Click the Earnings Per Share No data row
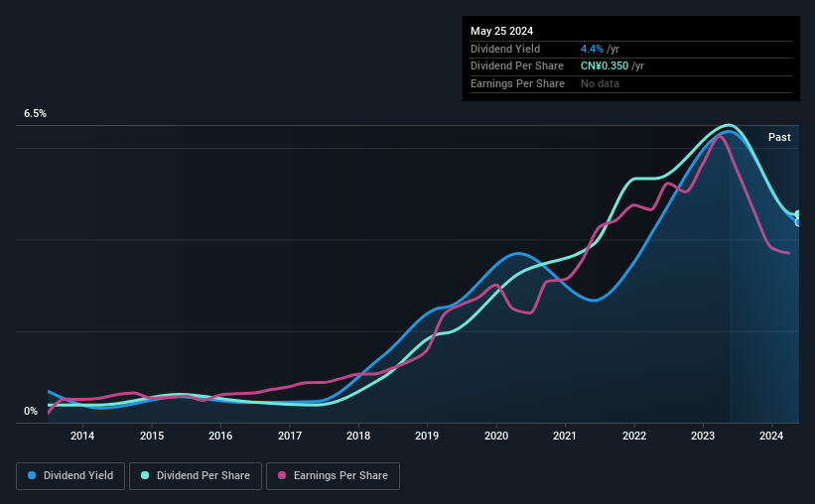Image resolution: width=815 pixels, height=504 pixels. [x=631, y=83]
